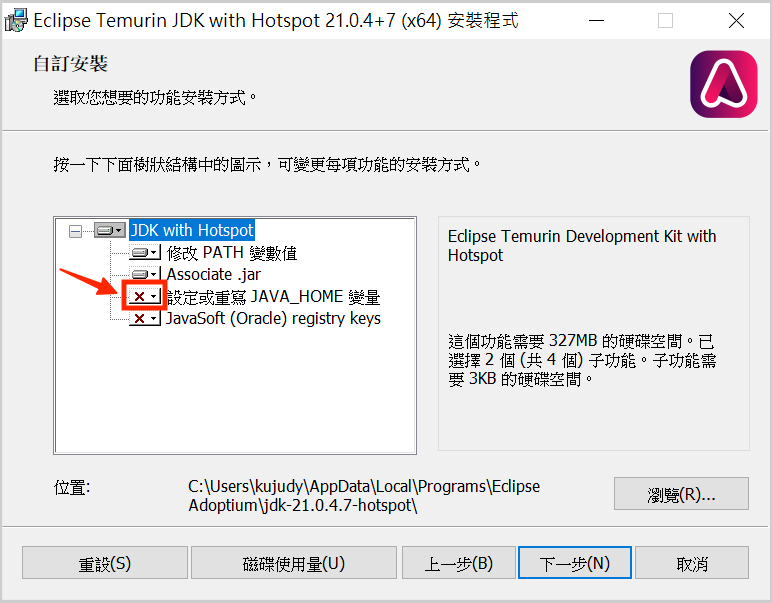This screenshot has height=603, width=772.
Task: Select 設定或重寫 JAVA_HOME 變量 item
Action: point(273,296)
